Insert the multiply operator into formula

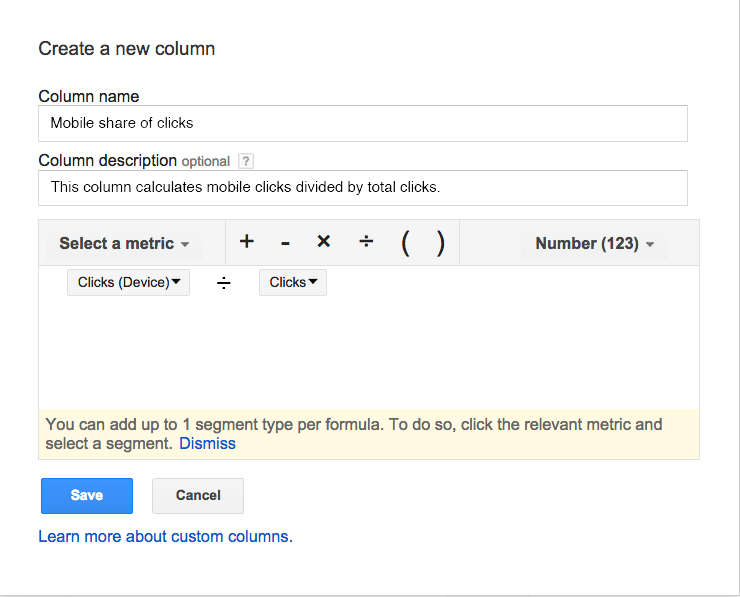click(323, 242)
